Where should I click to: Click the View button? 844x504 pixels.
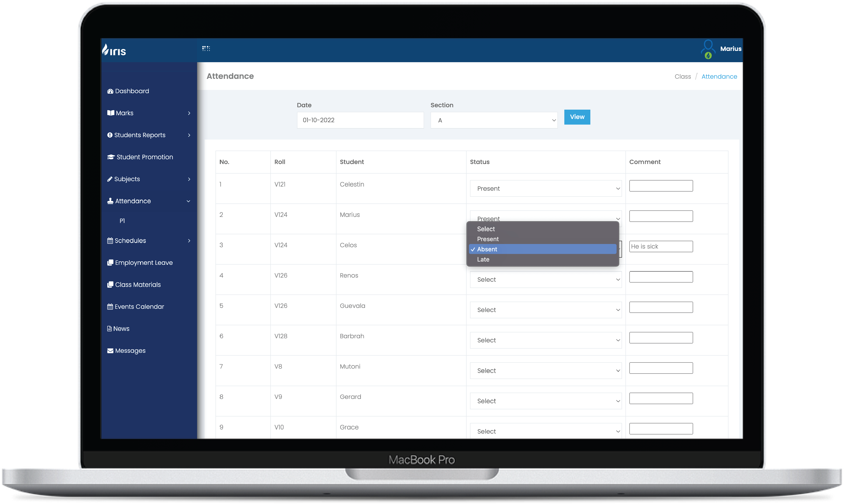coord(577,117)
